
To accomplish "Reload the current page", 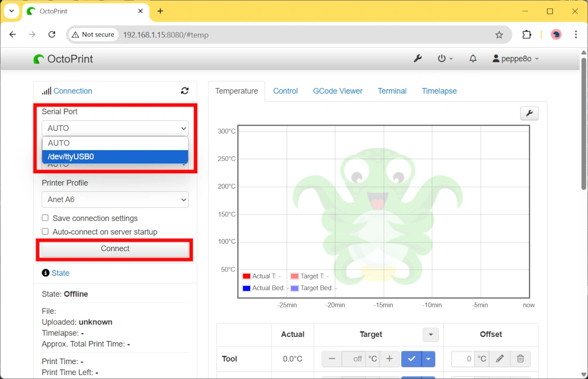I will pyautogui.click(x=52, y=35).
